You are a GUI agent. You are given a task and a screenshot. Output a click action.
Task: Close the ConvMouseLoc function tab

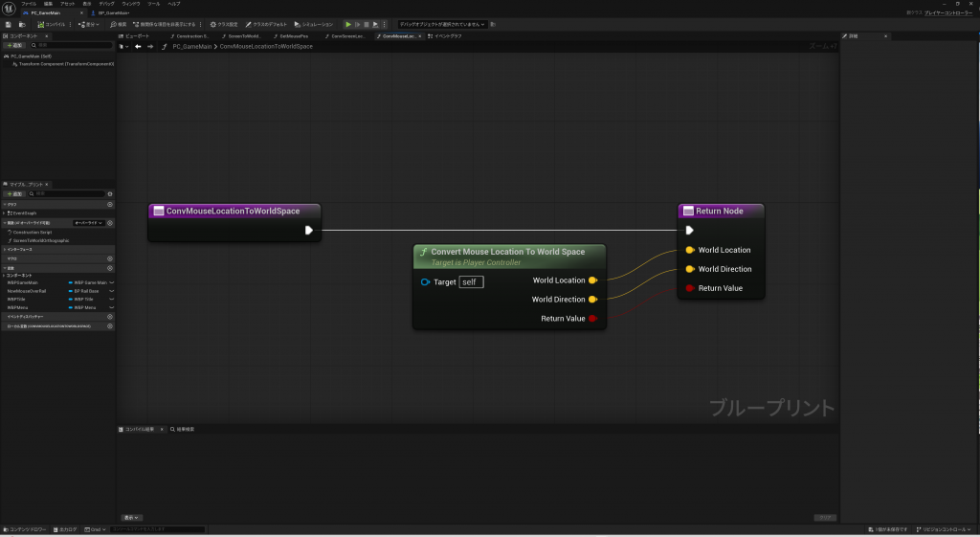[419, 36]
